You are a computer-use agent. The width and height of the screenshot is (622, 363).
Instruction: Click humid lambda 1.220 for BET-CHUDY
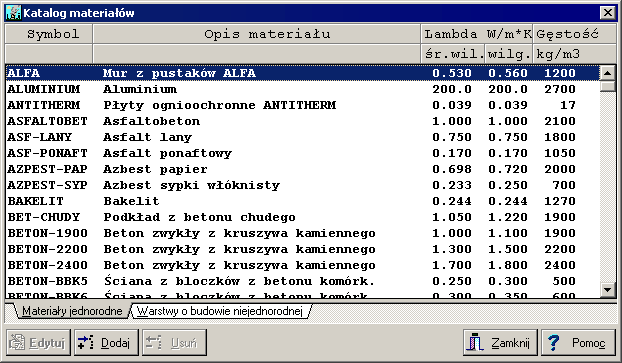[x=508, y=217]
